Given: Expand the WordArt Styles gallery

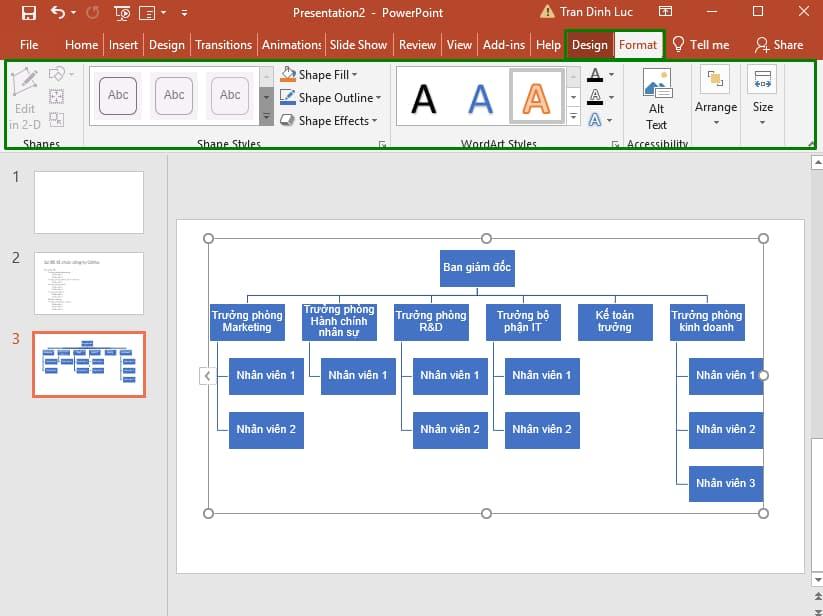Looking at the screenshot, I should [x=573, y=116].
